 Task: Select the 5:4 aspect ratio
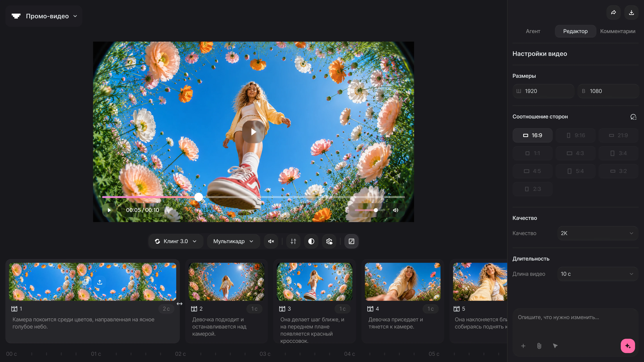575,171
